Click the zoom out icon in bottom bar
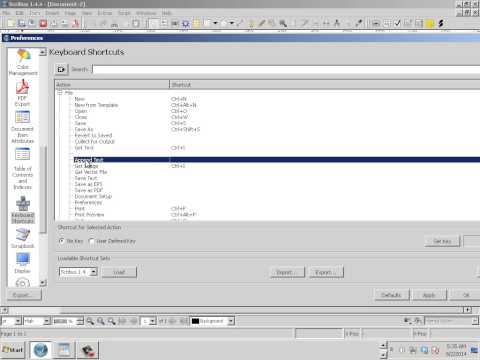The image size is (480, 360). pos(90,321)
